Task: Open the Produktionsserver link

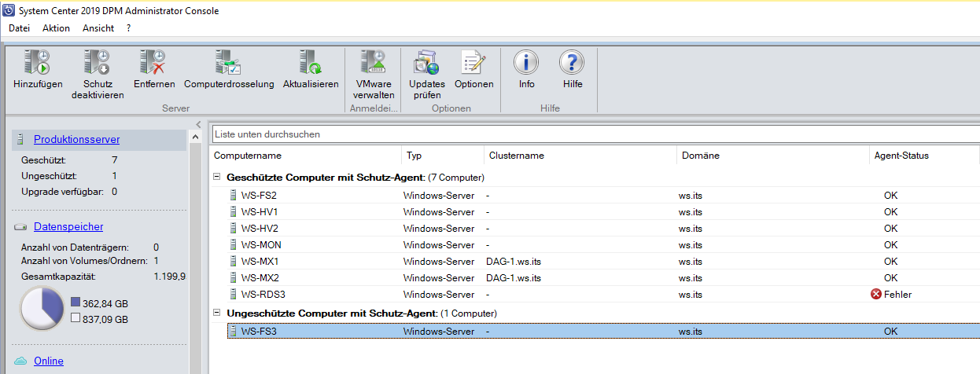Action: (76, 140)
